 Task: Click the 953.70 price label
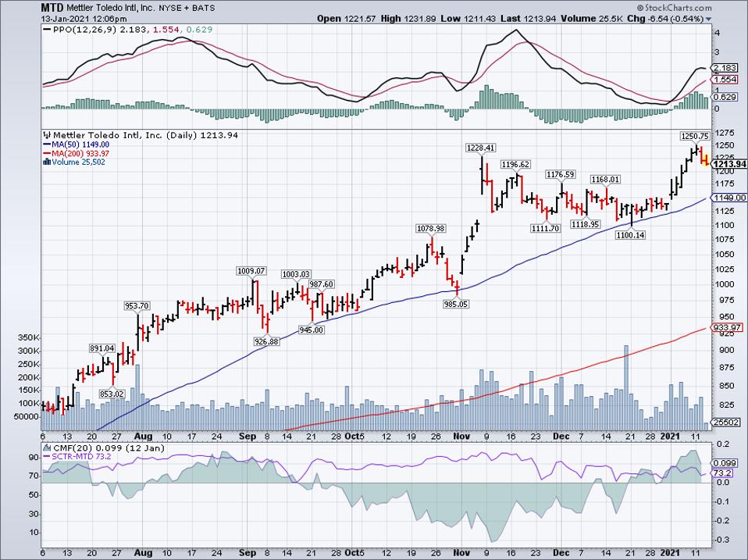tap(137, 305)
